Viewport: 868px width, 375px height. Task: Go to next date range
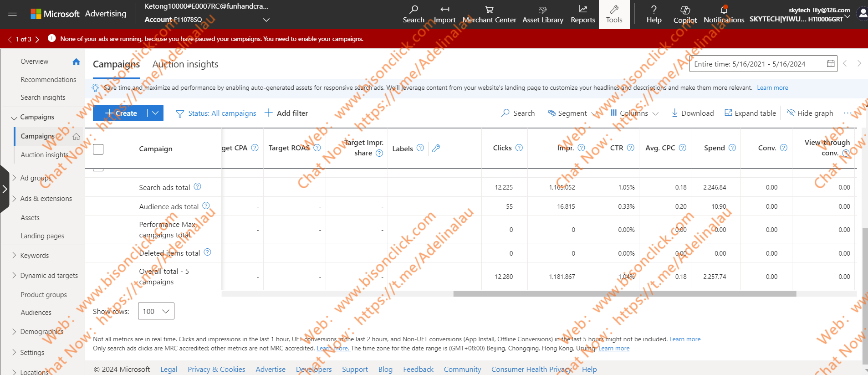(859, 64)
